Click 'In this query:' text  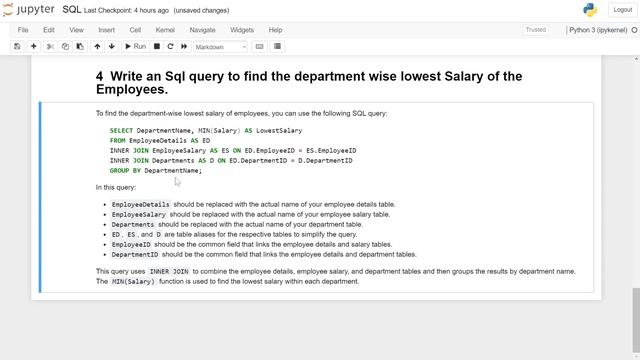(116, 187)
